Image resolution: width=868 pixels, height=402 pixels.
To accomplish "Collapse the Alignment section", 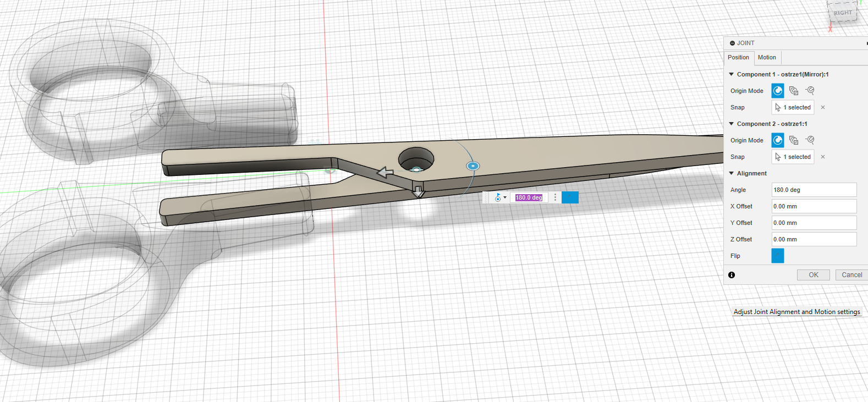I will 732,173.
